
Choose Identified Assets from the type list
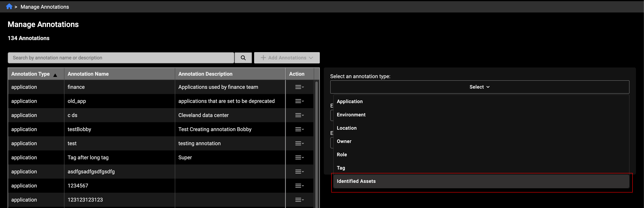click(356, 181)
